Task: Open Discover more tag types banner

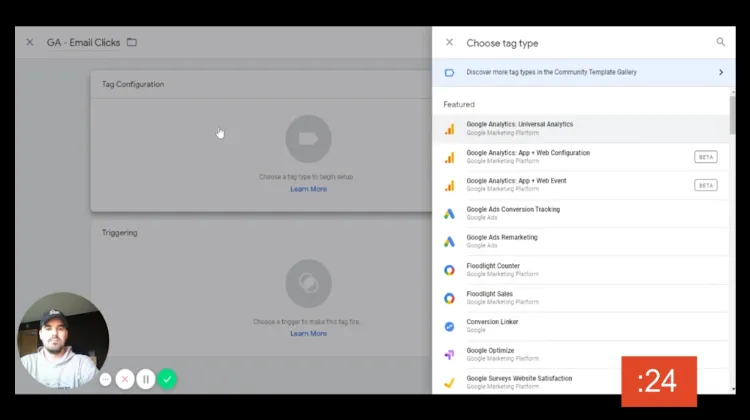Action: point(584,72)
